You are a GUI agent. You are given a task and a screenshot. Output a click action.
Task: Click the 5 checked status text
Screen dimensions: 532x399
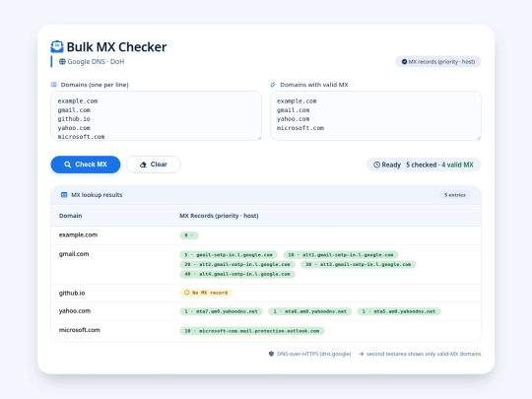[421, 165]
